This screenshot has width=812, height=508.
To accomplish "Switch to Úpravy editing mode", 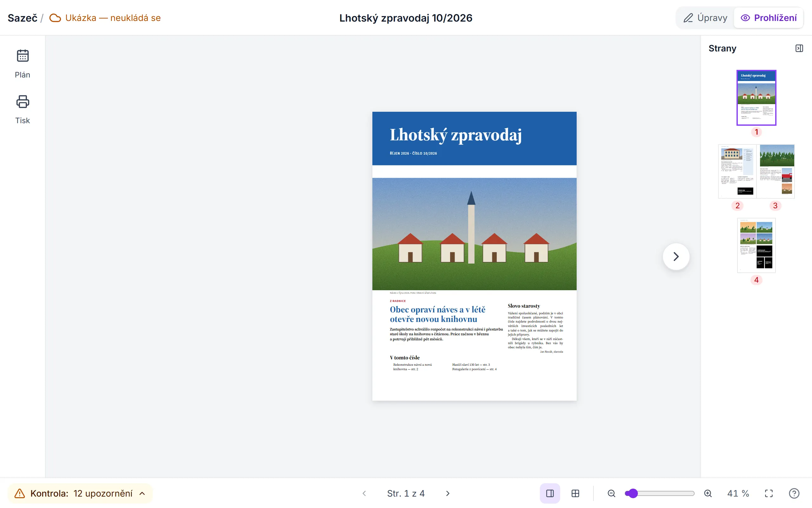I will [x=705, y=18].
